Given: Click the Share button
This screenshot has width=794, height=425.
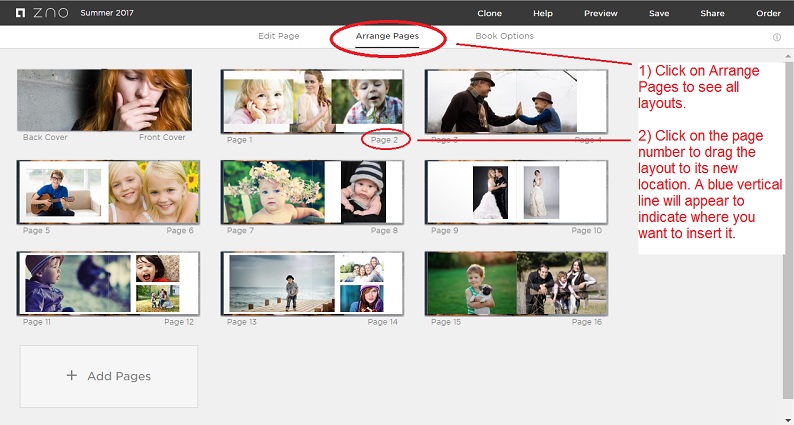Looking at the screenshot, I should pyautogui.click(x=712, y=13).
